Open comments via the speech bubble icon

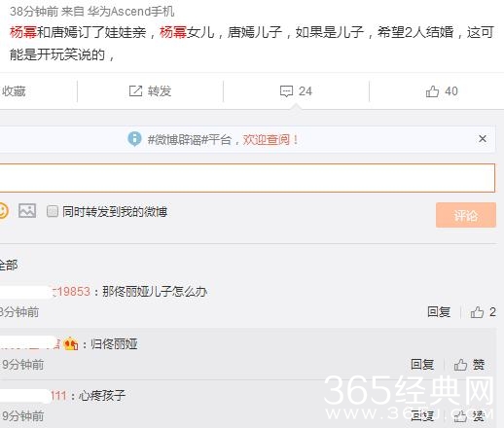tap(286, 91)
